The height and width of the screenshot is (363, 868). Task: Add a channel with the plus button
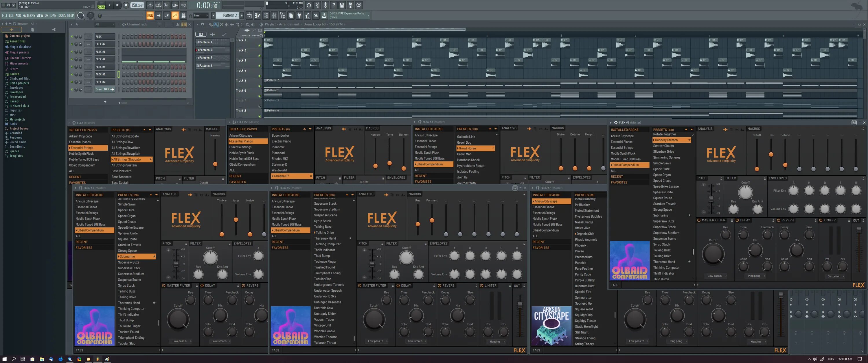(105, 101)
